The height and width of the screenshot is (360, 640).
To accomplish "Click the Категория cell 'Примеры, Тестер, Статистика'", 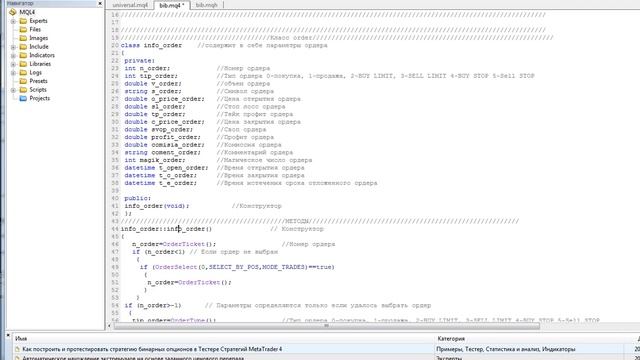I will [506, 349].
